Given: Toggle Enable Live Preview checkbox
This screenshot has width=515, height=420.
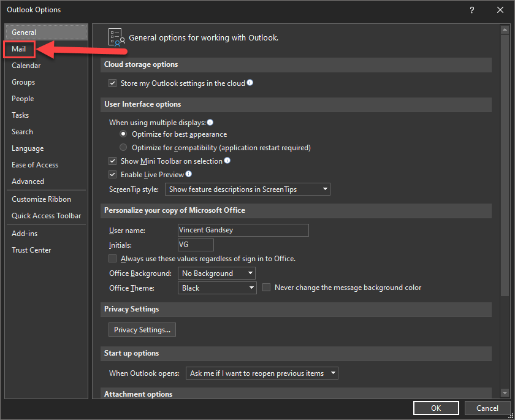Looking at the screenshot, I should click(x=113, y=175).
